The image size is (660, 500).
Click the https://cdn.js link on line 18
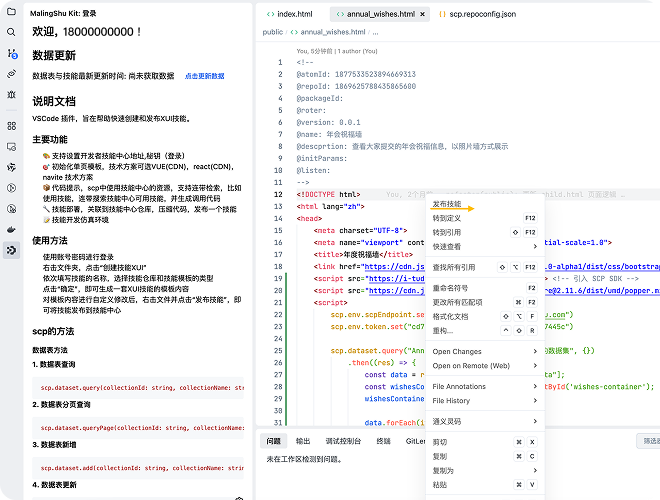tap(394, 266)
